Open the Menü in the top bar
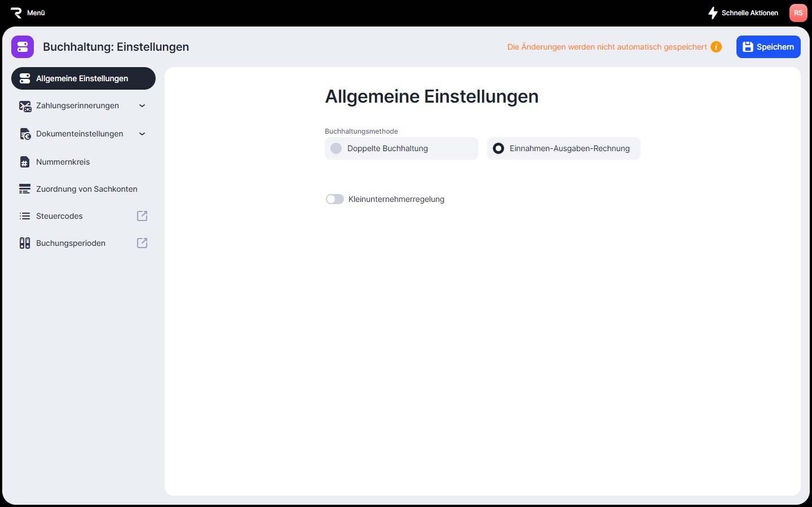The image size is (812, 507). pos(36,13)
